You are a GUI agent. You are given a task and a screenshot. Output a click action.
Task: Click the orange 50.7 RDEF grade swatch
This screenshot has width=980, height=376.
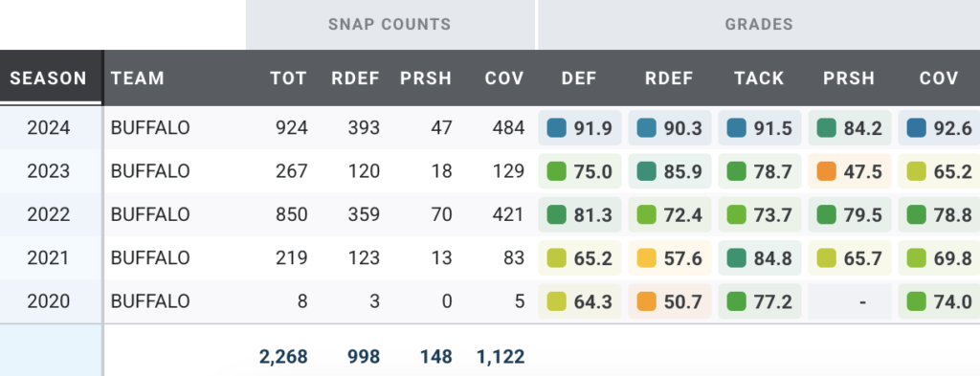coord(646,301)
